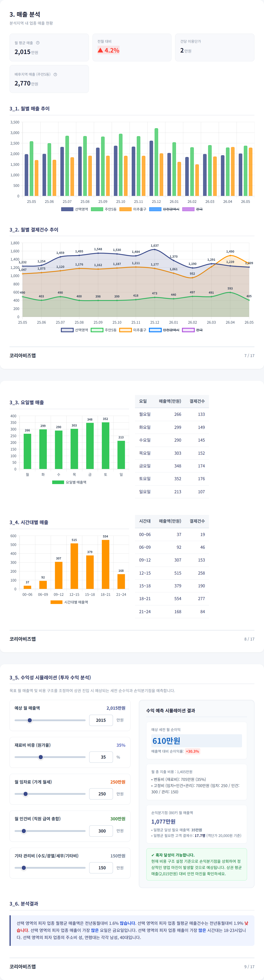
Task: Click the help icon beside 월 평균 매출
Action: (38, 43)
